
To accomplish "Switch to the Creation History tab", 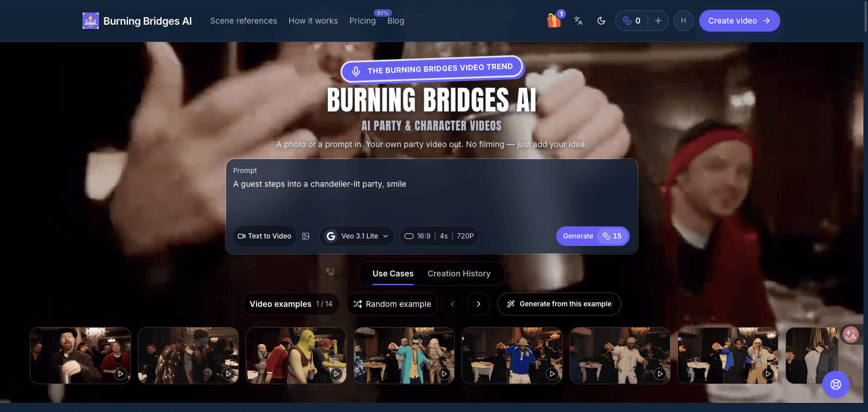I will point(459,274).
